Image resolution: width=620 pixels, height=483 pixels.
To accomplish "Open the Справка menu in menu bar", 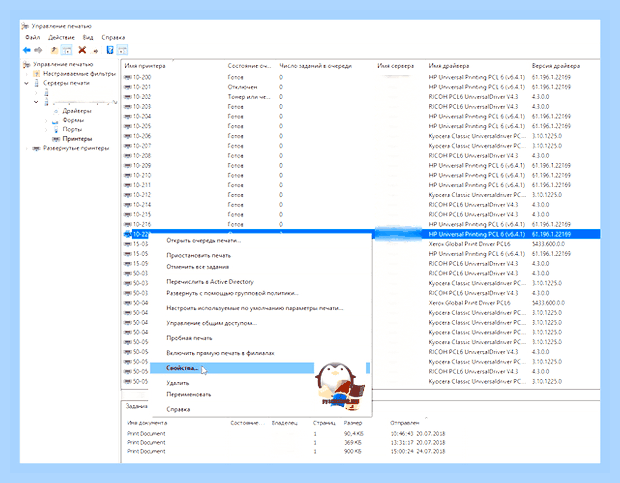I will (113, 38).
